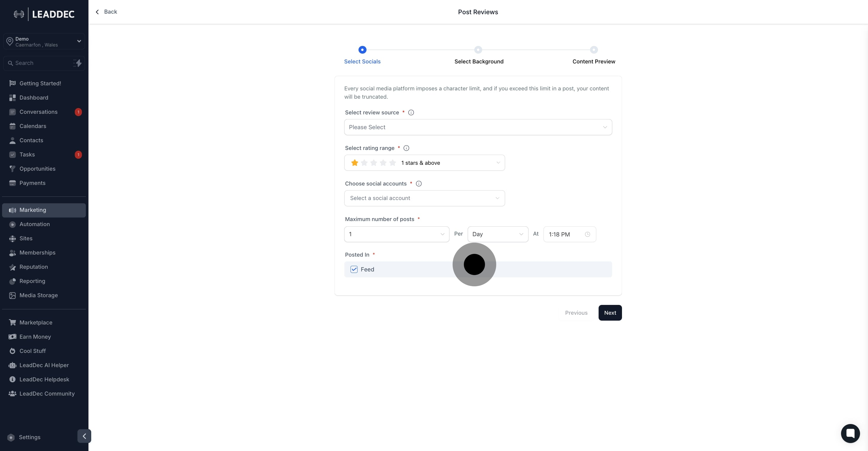Viewport: 868px width, 451px height.
Task: Open Automation in the sidebar
Action: 44,224
